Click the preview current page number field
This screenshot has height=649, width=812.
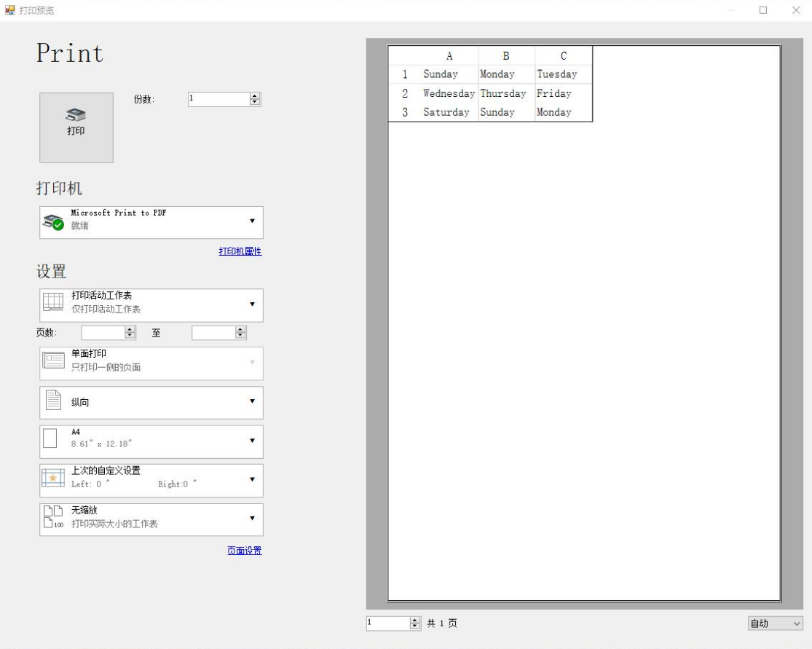coord(387,623)
